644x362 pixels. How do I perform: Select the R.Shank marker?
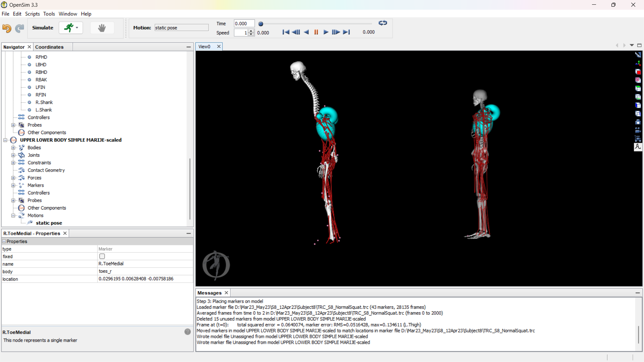point(44,102)
